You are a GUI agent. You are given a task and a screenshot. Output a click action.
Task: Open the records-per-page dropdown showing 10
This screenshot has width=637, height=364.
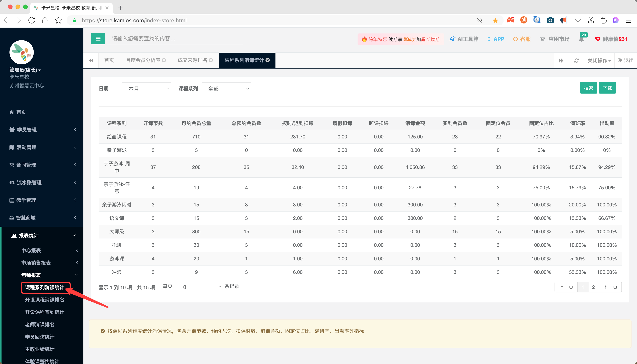(198, 287)
